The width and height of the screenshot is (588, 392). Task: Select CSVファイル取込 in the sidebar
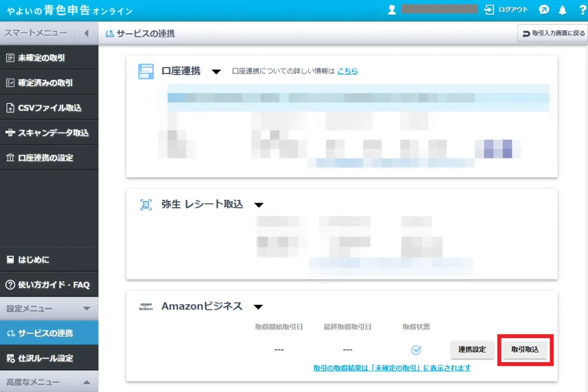click(x=49, y=108)
